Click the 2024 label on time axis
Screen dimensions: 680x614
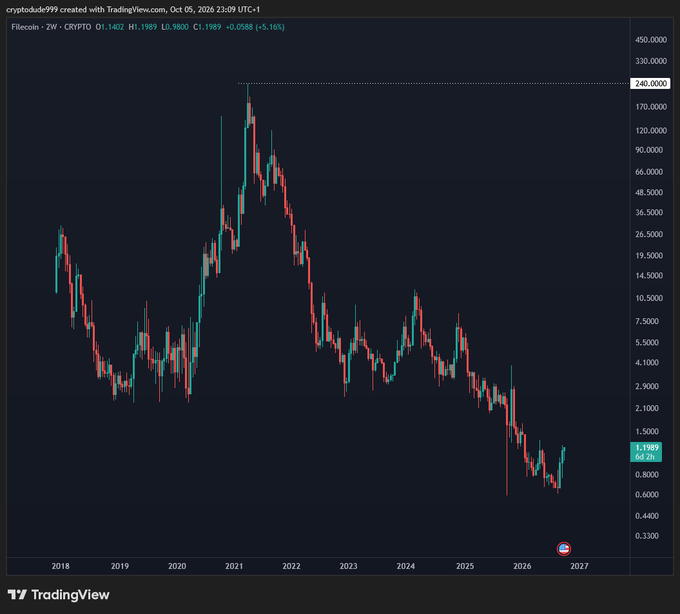pos(406,566)
